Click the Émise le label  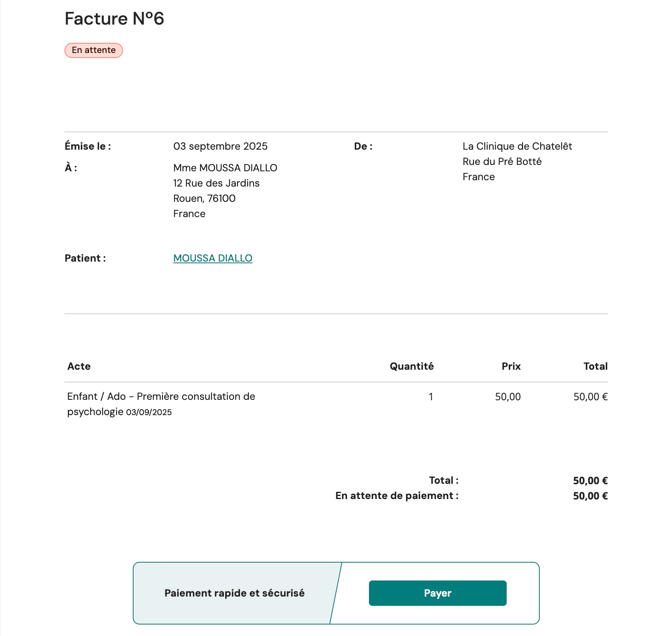click(88, 146)
